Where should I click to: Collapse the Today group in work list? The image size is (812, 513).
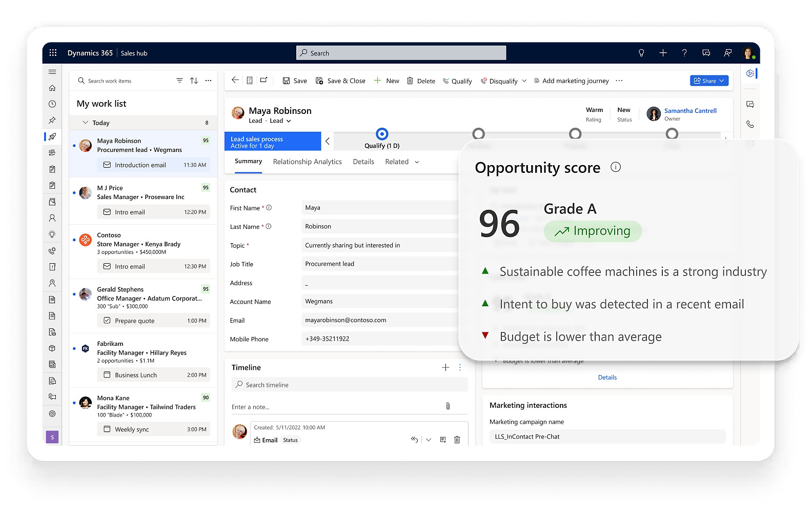(x=86, y=123)
